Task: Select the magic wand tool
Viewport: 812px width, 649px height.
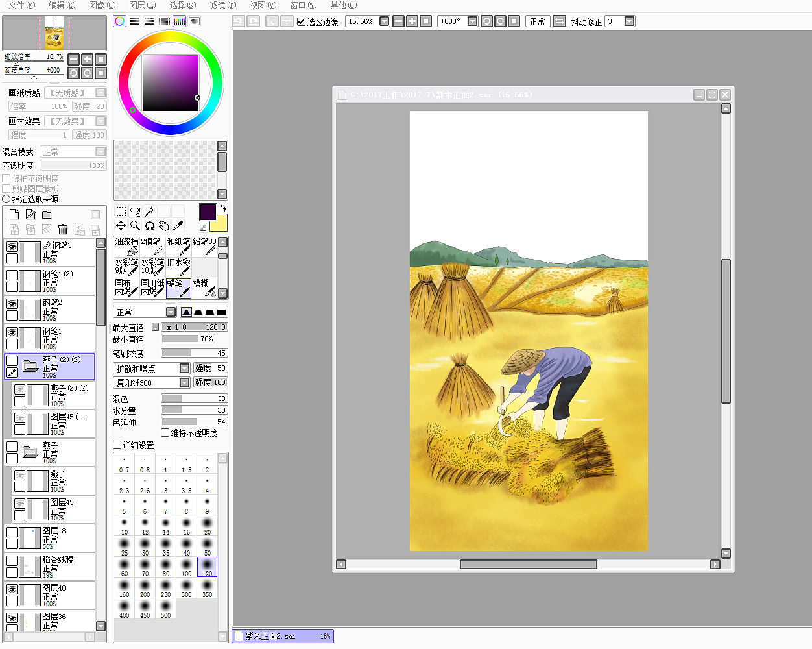Action: pyautogui.click(x=149, y=212)
